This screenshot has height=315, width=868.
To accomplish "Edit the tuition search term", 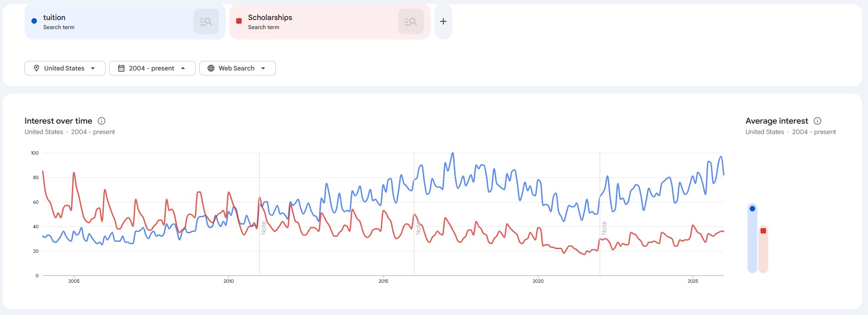I will coord(54,18).
